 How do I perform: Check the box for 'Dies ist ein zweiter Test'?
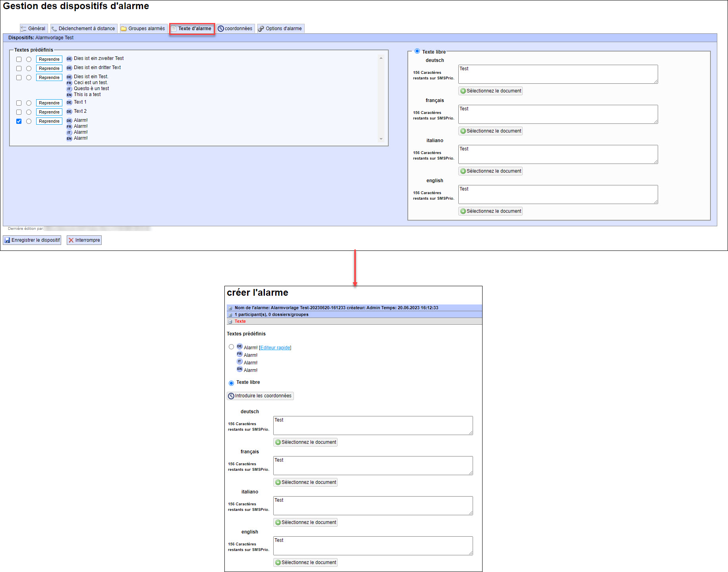19,59
